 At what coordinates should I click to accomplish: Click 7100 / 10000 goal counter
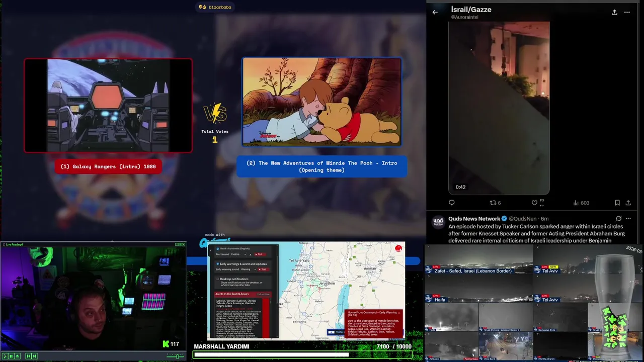tap(394, 346)
